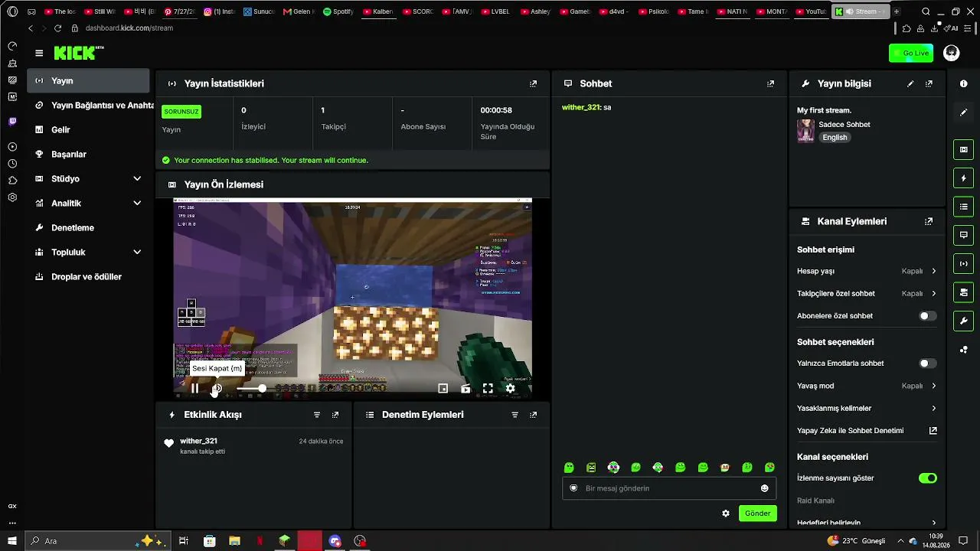This screenshot has height=551, width=980.
Task: Open Netflix from the taskbar
Action: coord(260,541)
